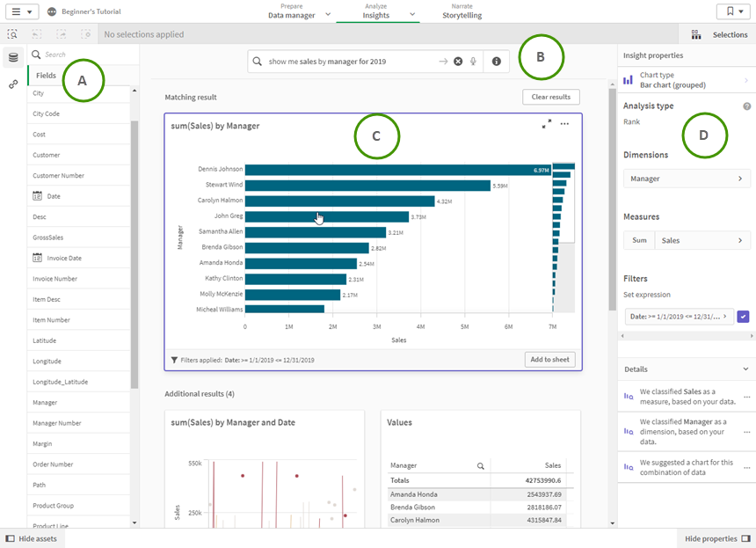The width and height of the screenshot is (756, 548).
Task: Collapse the Details section in Insight properties
Action: click(744, 369)
